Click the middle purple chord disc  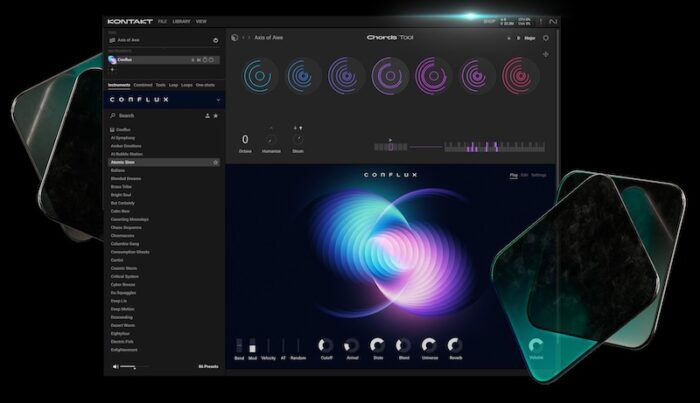(390, 75)
